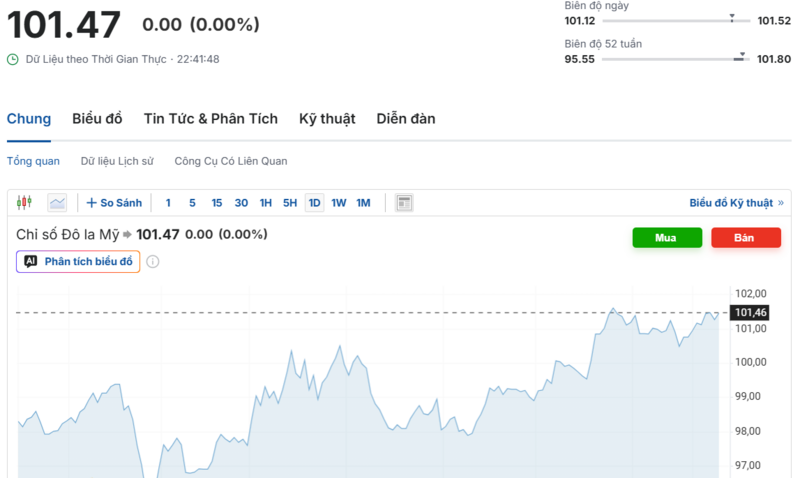Click the real-time clock icon
The width and height of the screenshot is (800, 478).
(x=13, y=59)
